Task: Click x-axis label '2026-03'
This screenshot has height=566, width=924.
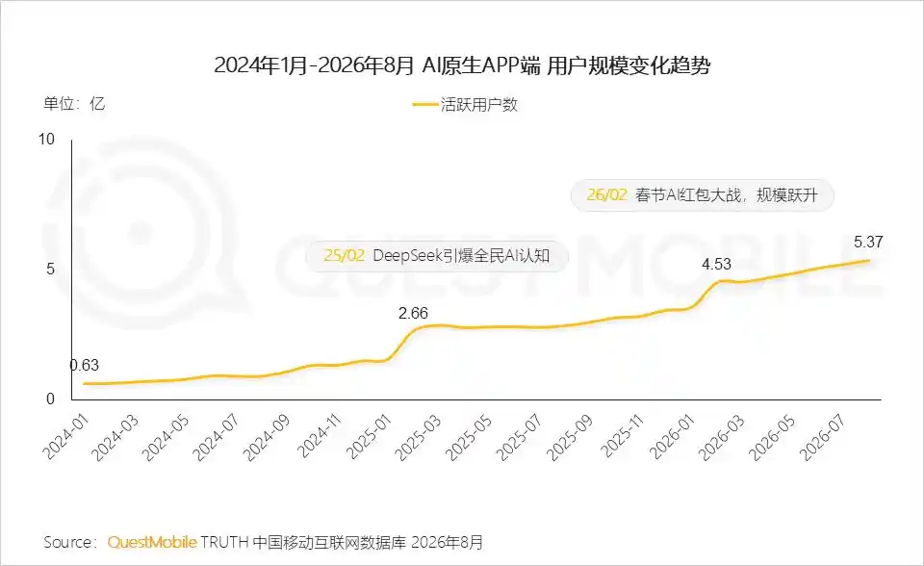Action: 721,436
